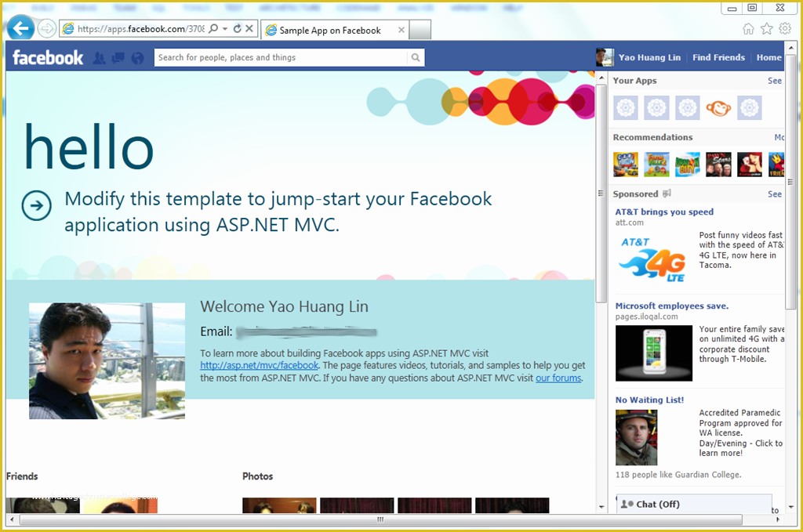Click the firefighter ad image
803x532 pixels.
636,437
